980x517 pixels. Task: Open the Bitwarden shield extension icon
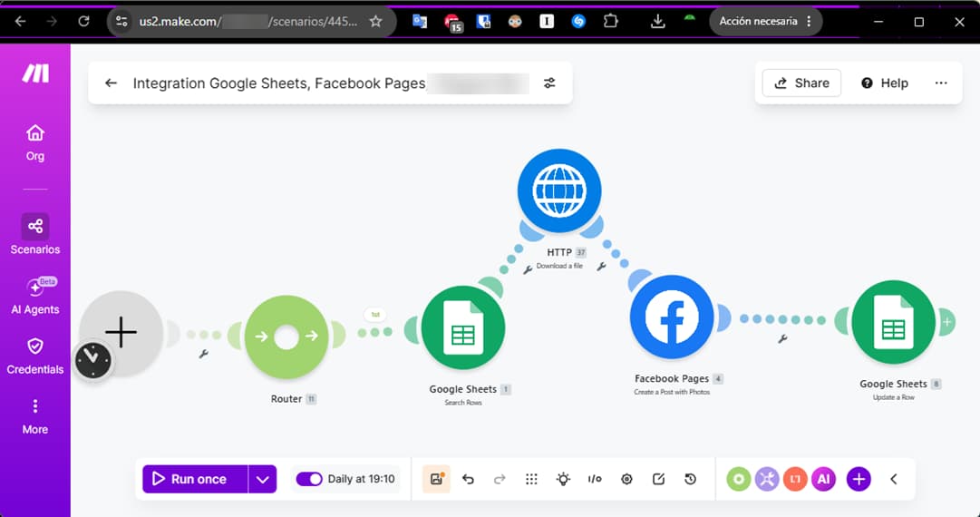tap(483, 21)
